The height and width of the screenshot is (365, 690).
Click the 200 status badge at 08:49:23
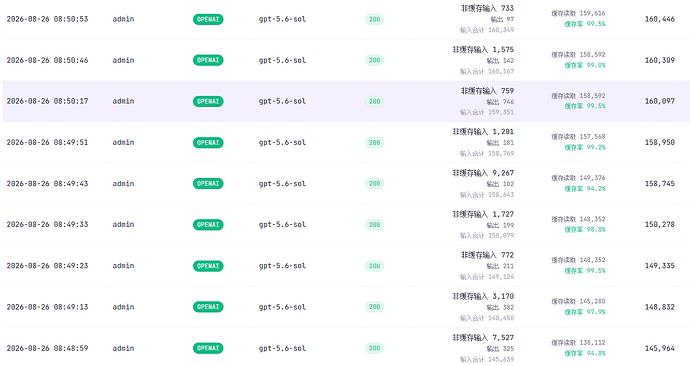tap(374, 266)
